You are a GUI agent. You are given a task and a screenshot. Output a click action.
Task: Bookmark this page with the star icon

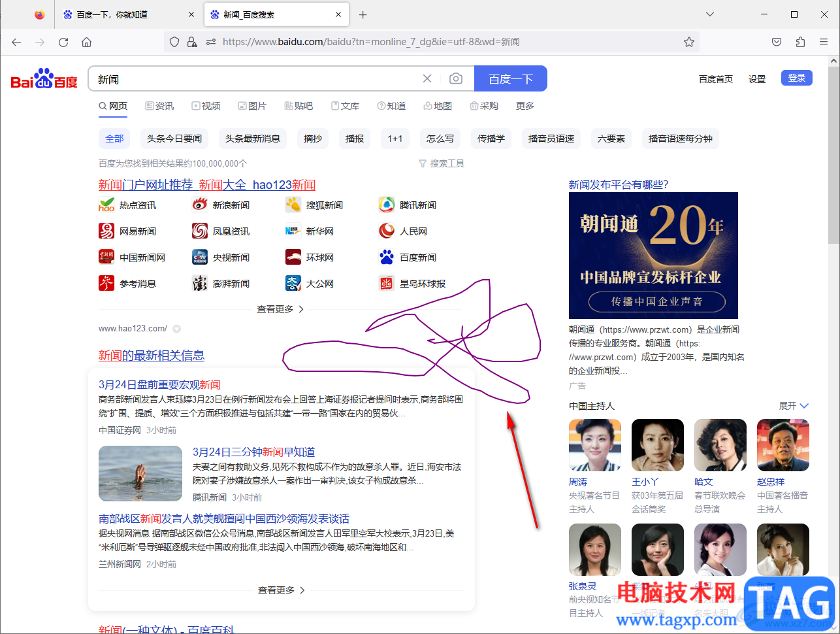click(689, 42)
